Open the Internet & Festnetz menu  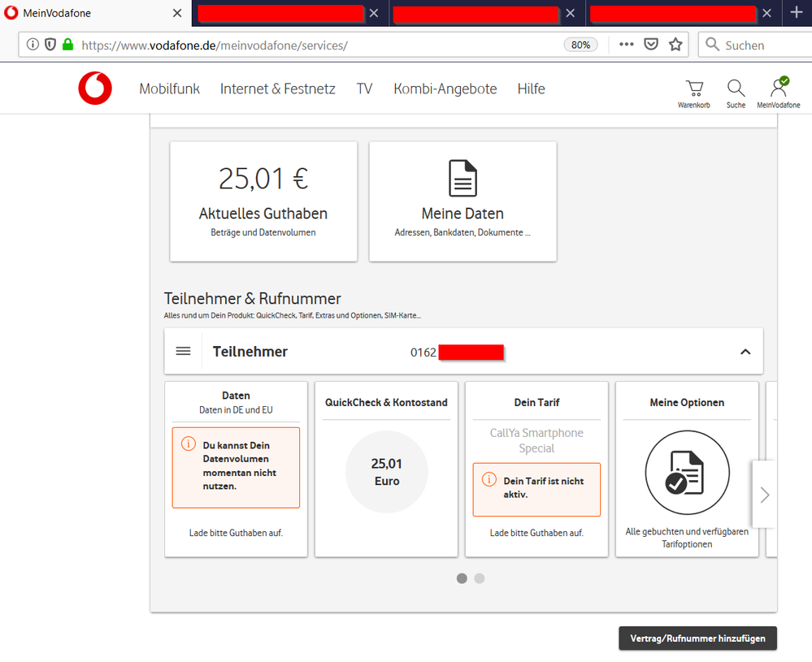tap(277, 89)
